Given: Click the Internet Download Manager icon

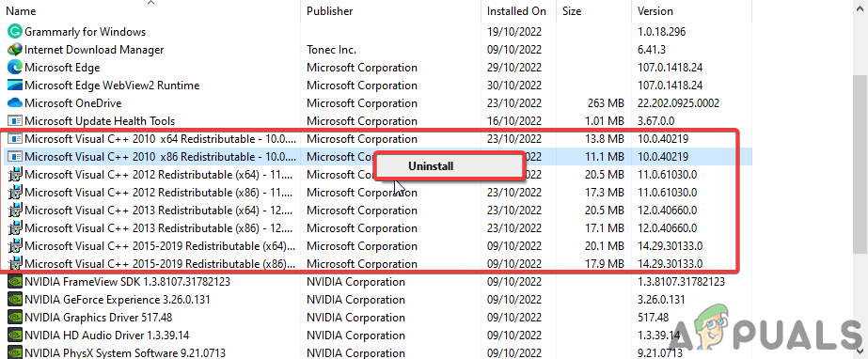Looking at the screenshot, I should pyautogui.click(x=15, y=49).
